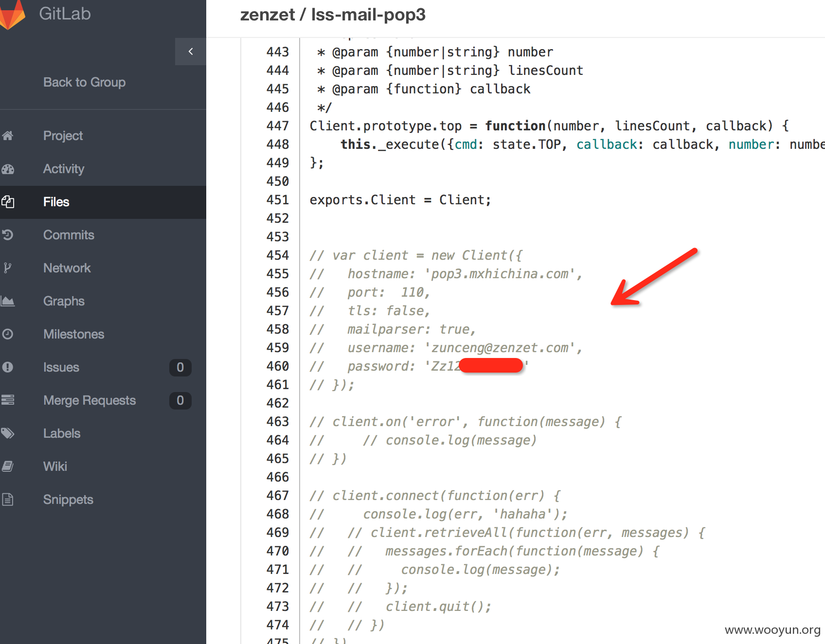The image size is (825, 644).
Task: Open the Merge Requests sidebar link
Action: coord(90,400)
